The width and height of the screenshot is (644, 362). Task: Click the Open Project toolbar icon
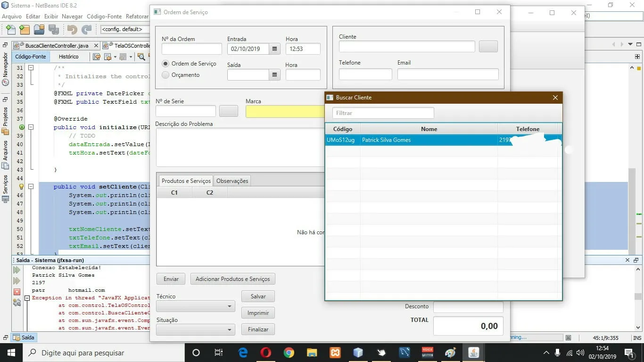[39, 29]
